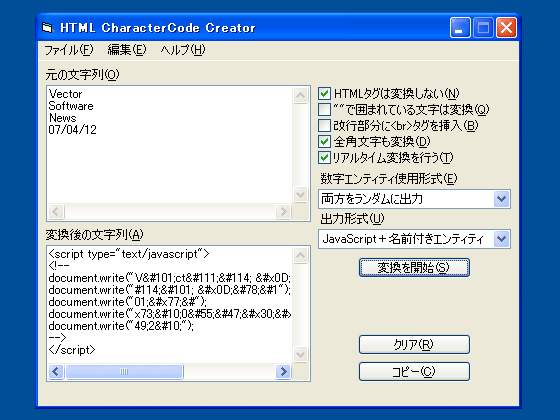This screenshot has height=420, width=560.
Task: Expand the 数字エンティティ使用形式 dropdown arrow
Action: 501,199
